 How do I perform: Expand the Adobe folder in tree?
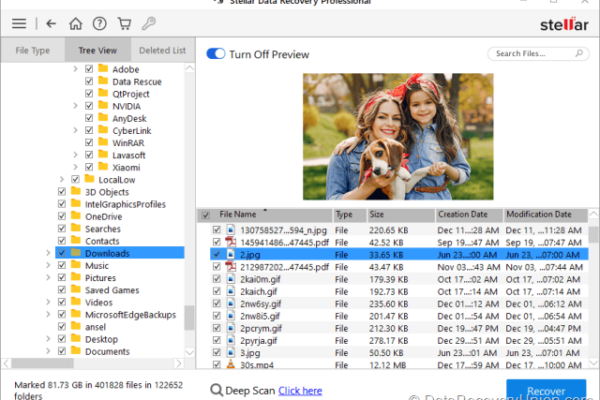click(x=76, y=70)
